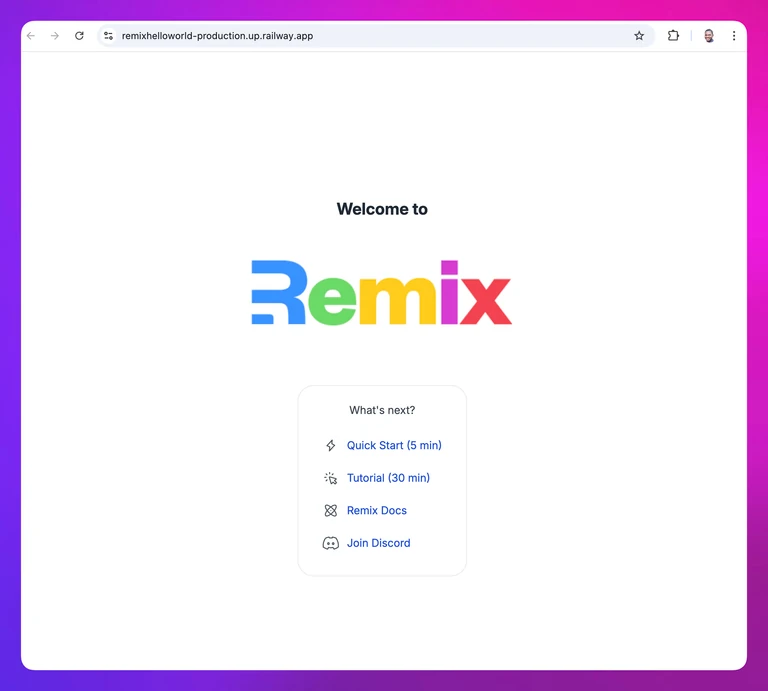Viewport: 768px width, 691px height.
Task: Click the "Welcome to" heading
Action: click(x=382, y=209)
